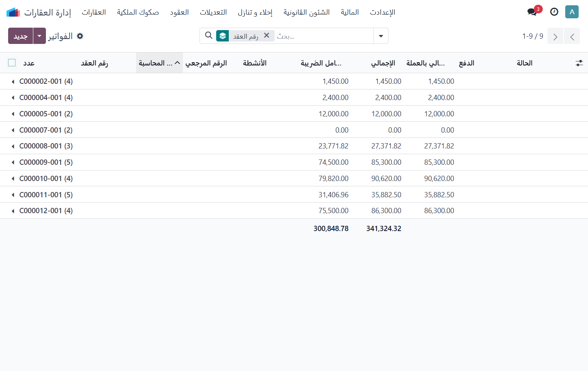The height and width of the screenshot is (371, 588).
Task: Open the dropdown next to the جديد button
Action: coord(39,36)
